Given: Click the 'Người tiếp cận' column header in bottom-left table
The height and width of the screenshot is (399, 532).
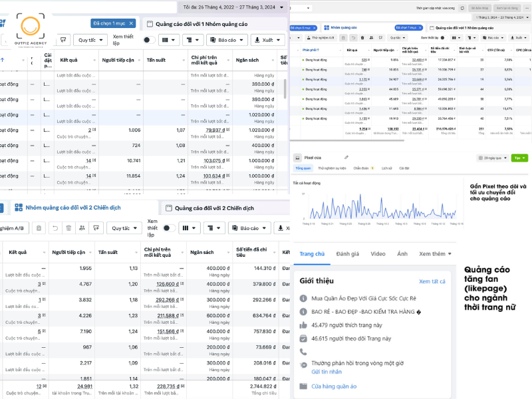Looking at the screenshot, I should click(68, 253).
